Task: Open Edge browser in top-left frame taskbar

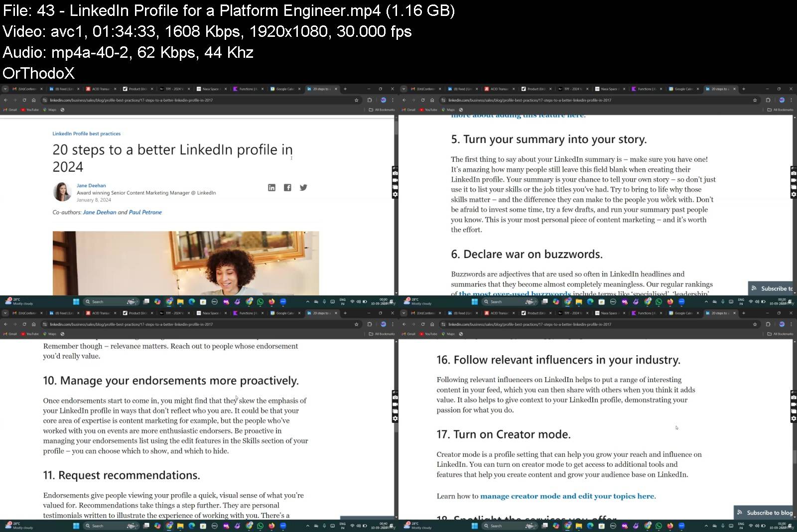Action: pyautogui.click(x=192, y=301)
